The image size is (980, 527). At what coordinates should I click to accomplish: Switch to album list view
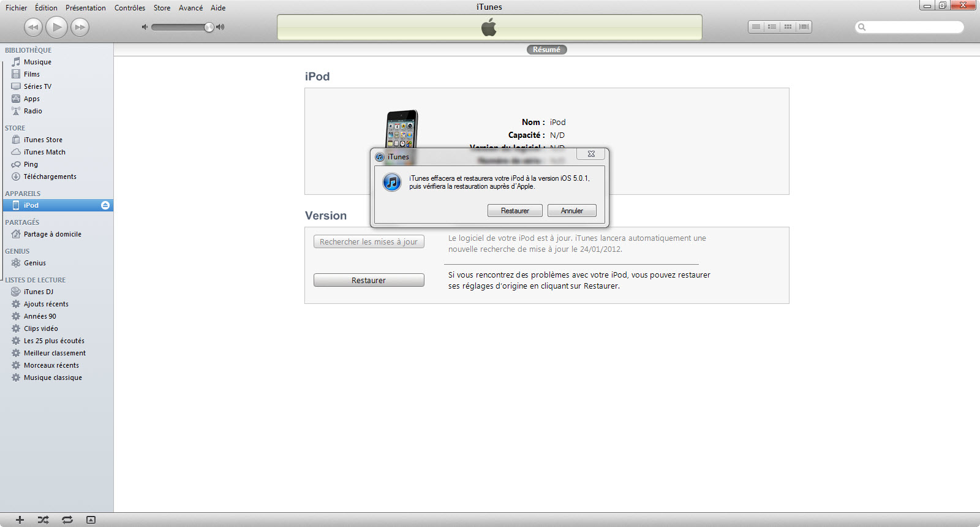click(772, 27)
